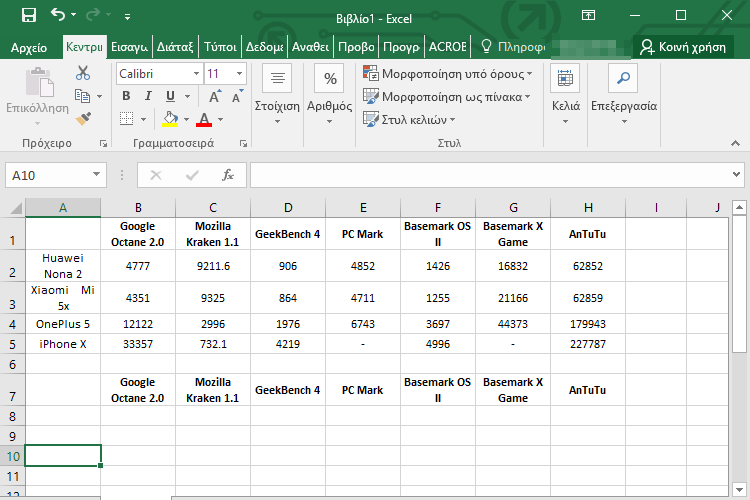
Task: Open the Copy dropdown arrow
Action: tap(99, 96)
